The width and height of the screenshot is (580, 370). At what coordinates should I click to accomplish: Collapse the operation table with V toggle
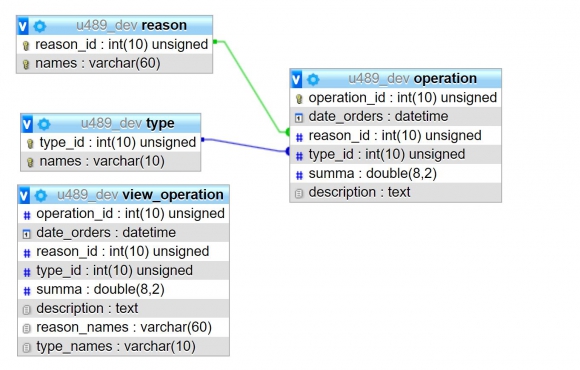coord(297,79)
